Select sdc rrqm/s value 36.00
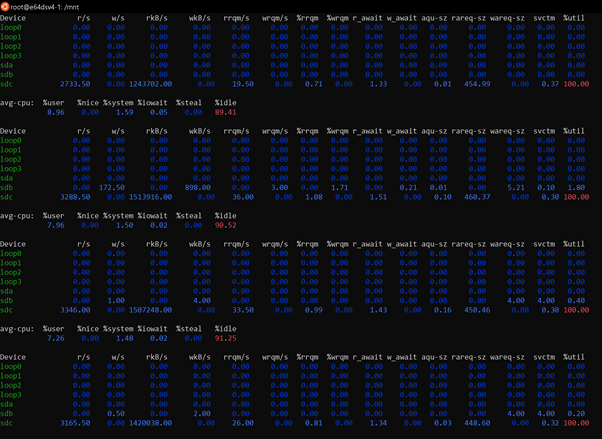The image size is (602, 439). [243, 197]
